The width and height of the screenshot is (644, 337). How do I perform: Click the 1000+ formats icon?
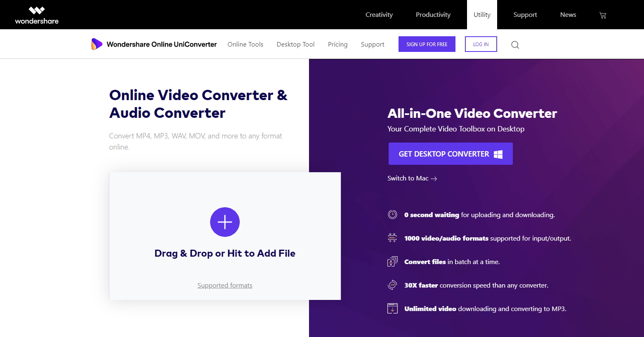tap(392, 238)
